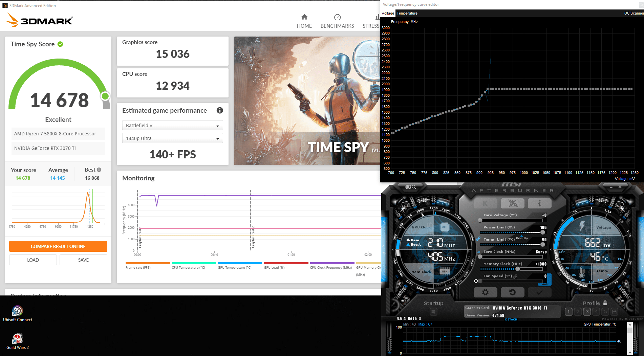This screenshot has width=644, height=356.
Task: Click the SAVE button in 3DMark
Action: 83,260
